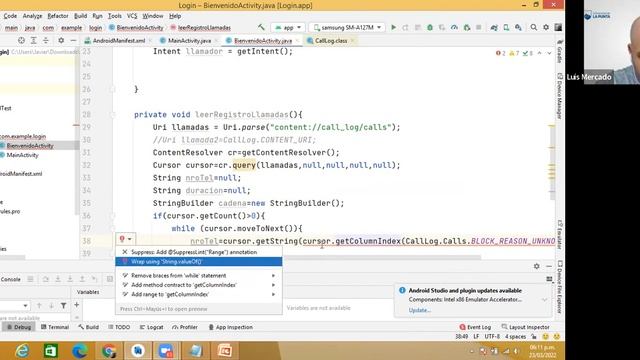The image size is (640, 360).
Task: Open the Tools menu
Action: (x=115, y=16)
